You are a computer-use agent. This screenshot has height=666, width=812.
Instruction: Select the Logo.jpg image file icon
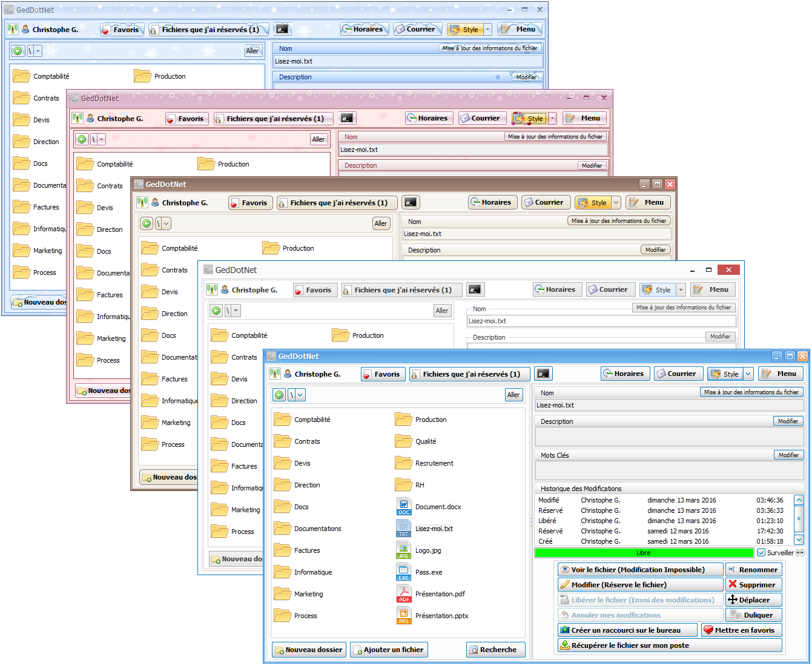pyautogui.click(x=404, y=550)
